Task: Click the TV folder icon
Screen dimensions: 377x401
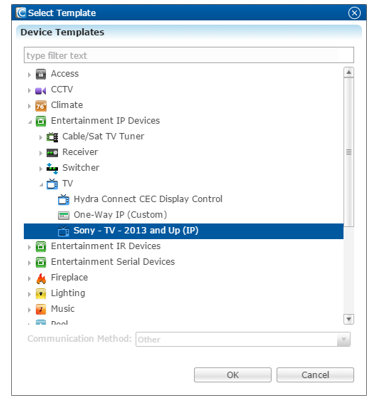Action: (52, 183)
